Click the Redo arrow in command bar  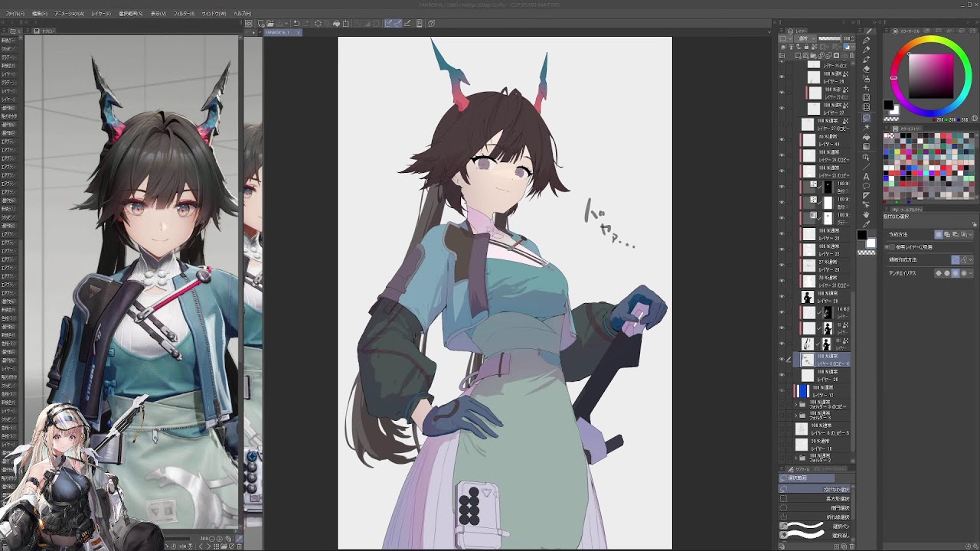(x=306, y=23)
